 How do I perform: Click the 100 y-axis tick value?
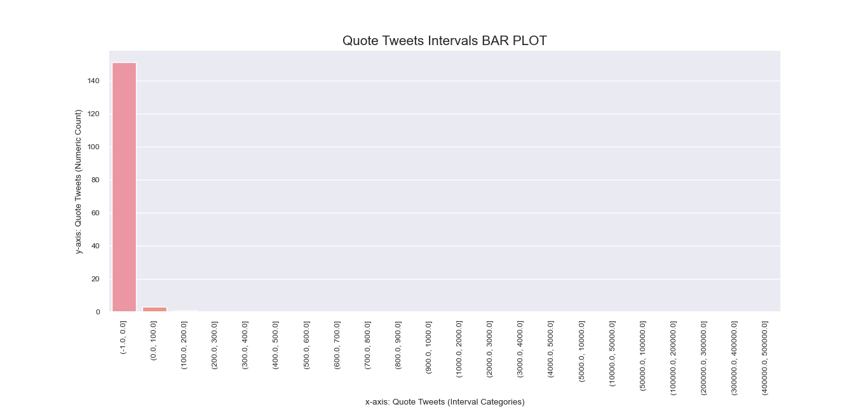tap(94, 147)
